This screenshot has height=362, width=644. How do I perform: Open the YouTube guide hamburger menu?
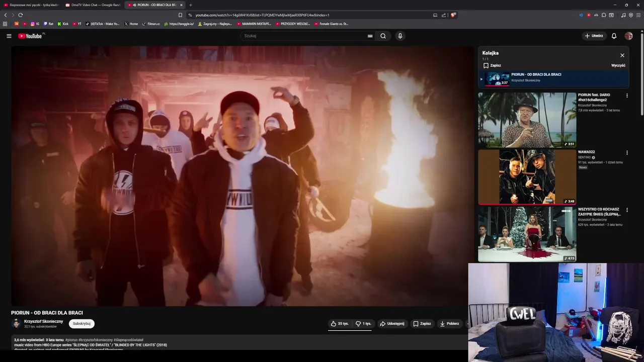click(9, 36)
